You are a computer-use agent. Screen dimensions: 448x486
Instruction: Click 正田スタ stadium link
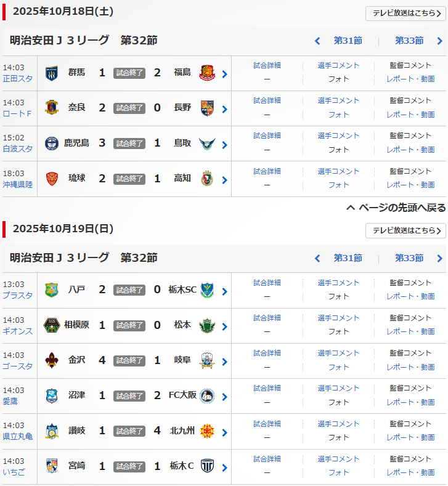(x=18, y=78)
